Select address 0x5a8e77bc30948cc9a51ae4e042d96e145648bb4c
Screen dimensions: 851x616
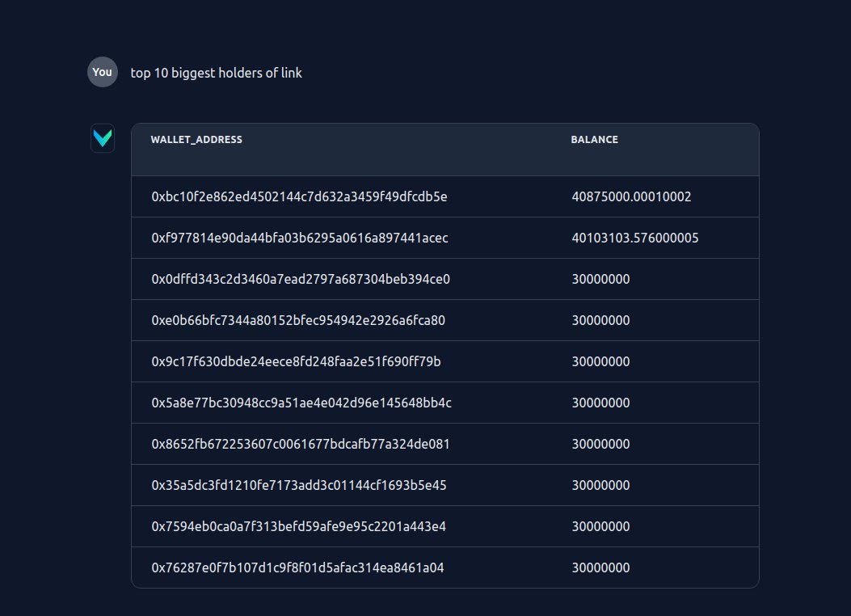pyautogui.click(x=301, y=403)
